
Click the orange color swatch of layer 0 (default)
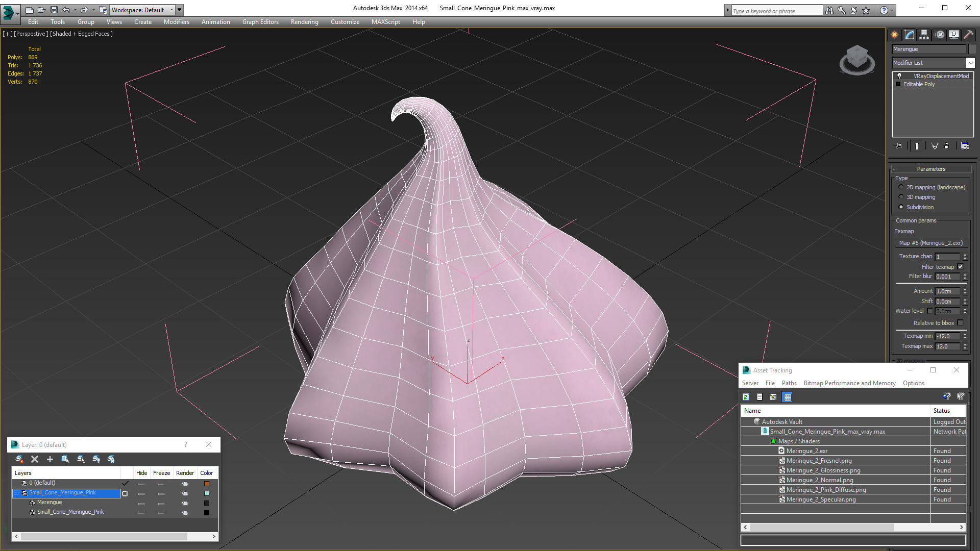207,484
